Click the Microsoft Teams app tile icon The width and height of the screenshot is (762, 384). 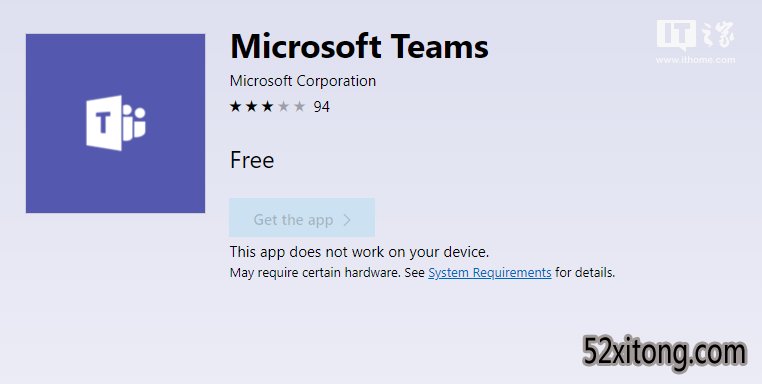(115, 123)
